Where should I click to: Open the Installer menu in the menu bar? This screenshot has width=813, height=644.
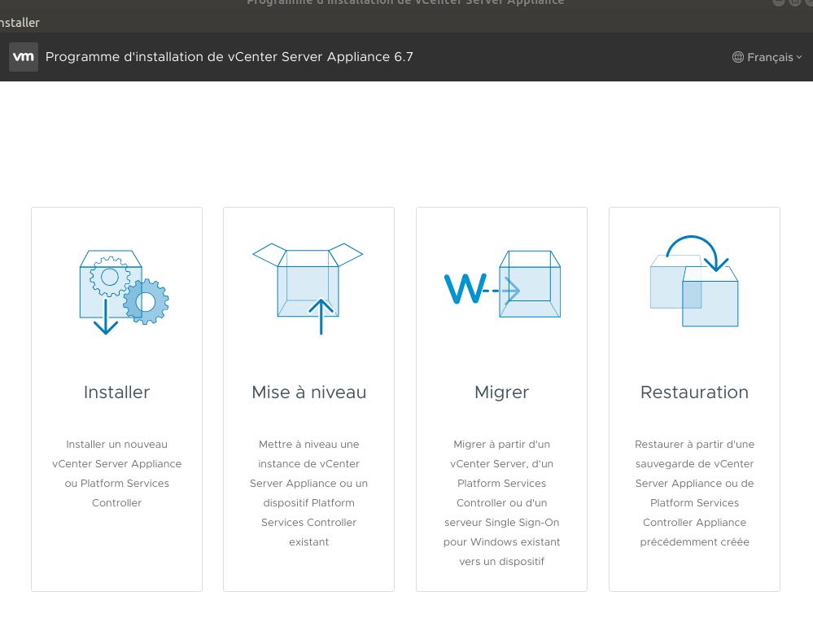click(x=20, y=22)
